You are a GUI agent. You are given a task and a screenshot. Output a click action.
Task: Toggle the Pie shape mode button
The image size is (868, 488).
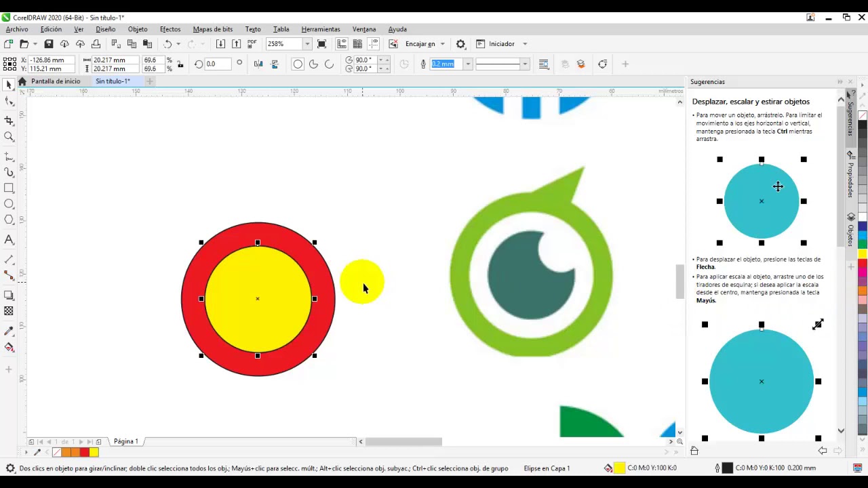click(x=313, y=64)
